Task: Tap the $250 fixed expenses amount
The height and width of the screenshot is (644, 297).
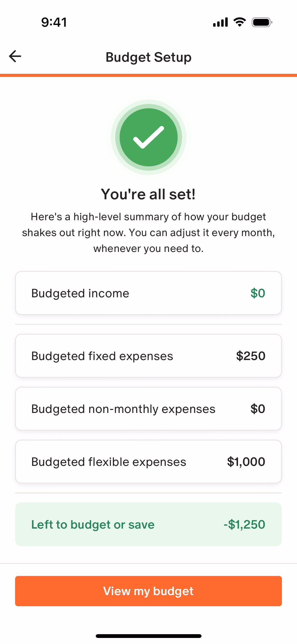Action: [251, 356]
